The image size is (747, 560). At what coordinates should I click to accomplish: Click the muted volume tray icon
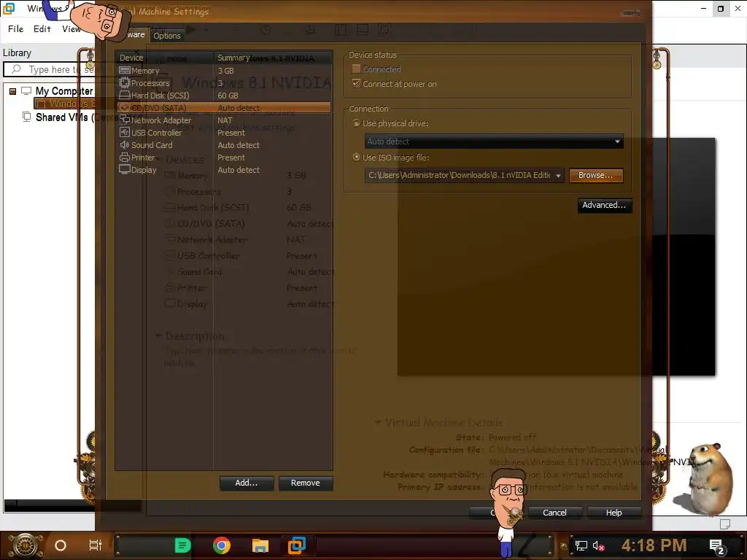(598, 545)
